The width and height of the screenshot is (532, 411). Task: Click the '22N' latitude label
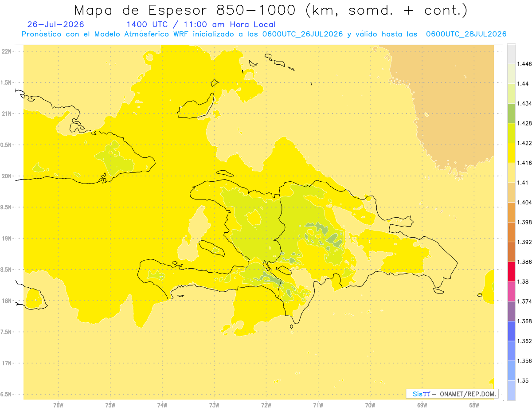8,51
